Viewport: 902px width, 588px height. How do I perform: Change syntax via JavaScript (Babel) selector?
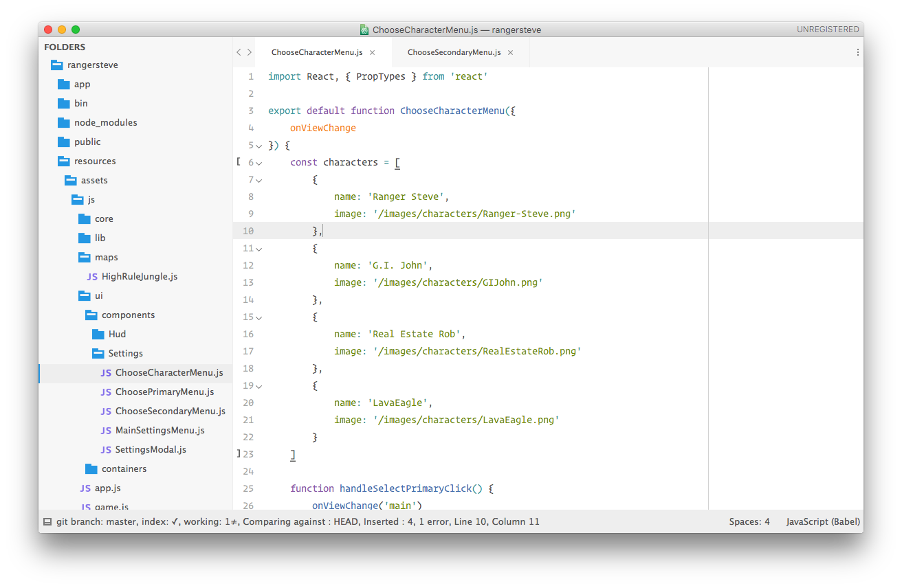point(823,522)
